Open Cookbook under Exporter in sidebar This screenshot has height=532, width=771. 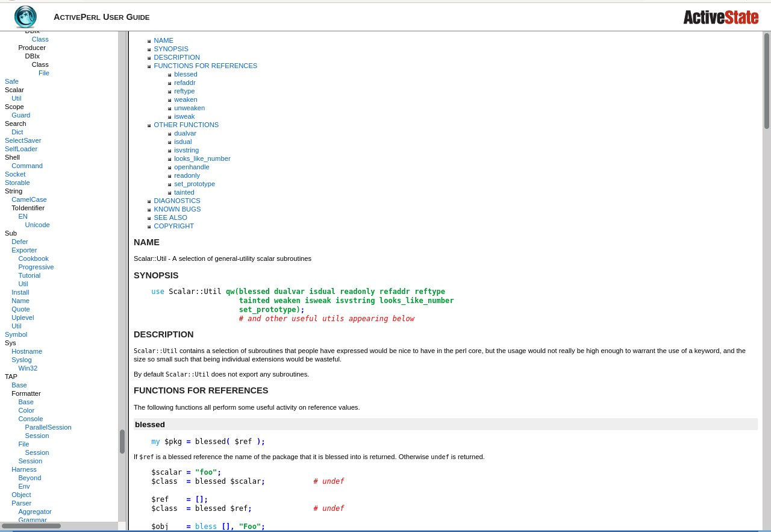coord(33,258)
